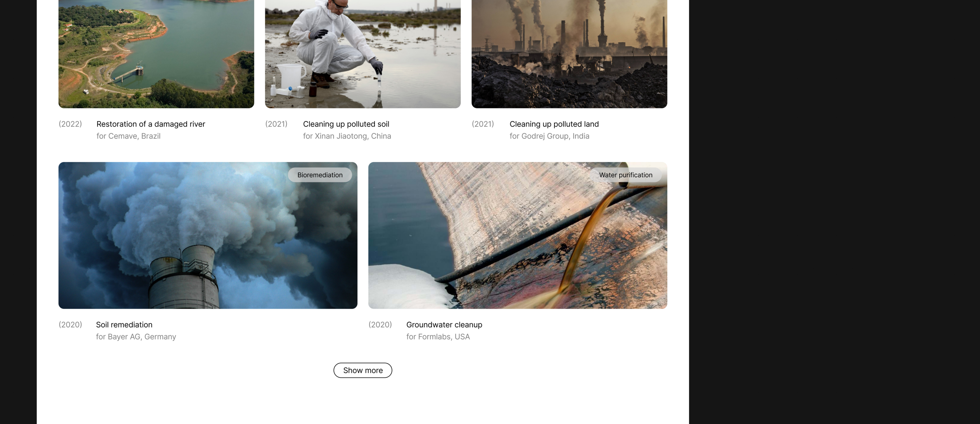The image size is (980, 424).
Task: Open Cleaning up polluted land title
Action: point(554,124)
